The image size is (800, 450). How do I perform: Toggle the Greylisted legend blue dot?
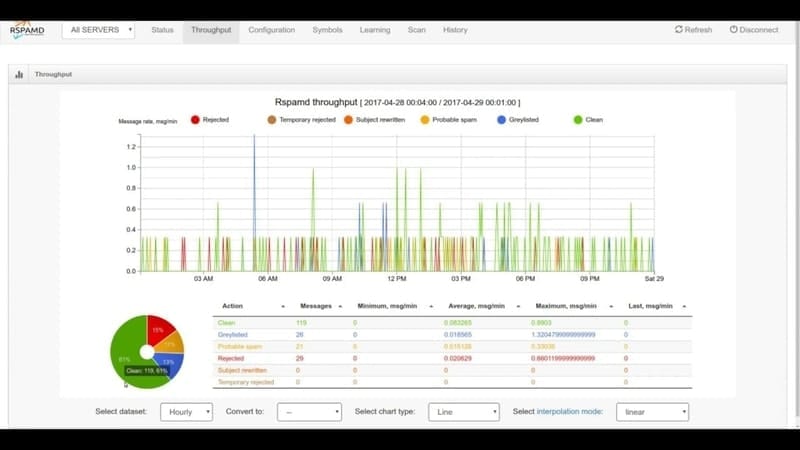pos(501,120)
